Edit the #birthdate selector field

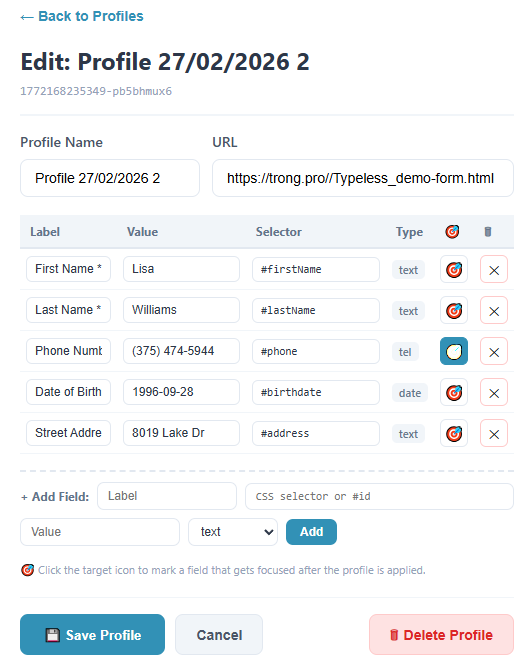tap(316, 392)
